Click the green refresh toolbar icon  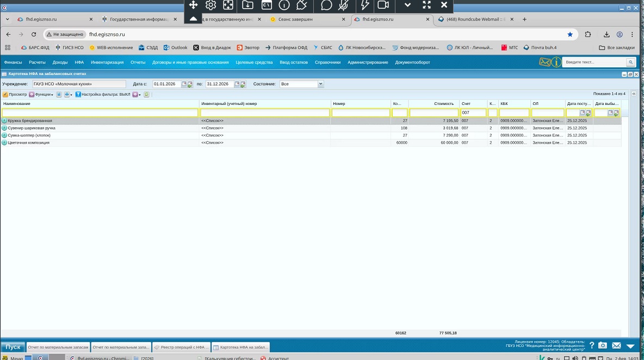[146, 95]
